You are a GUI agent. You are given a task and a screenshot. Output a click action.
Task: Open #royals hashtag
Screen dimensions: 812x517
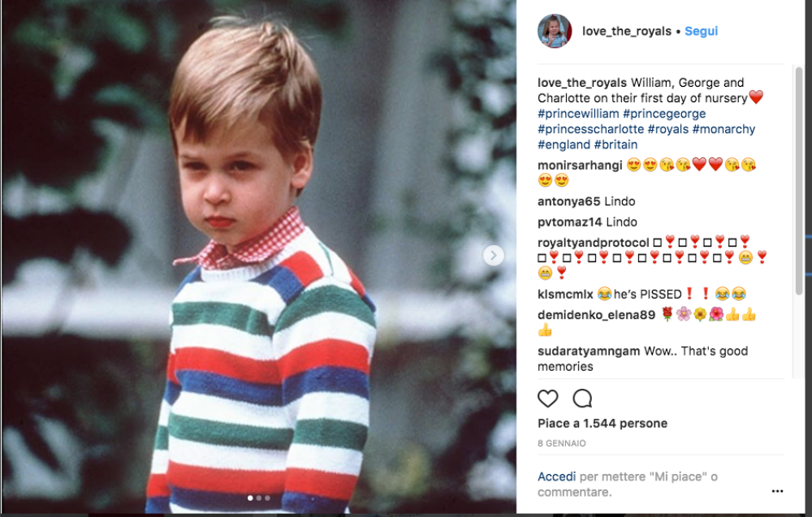(668, 129)
